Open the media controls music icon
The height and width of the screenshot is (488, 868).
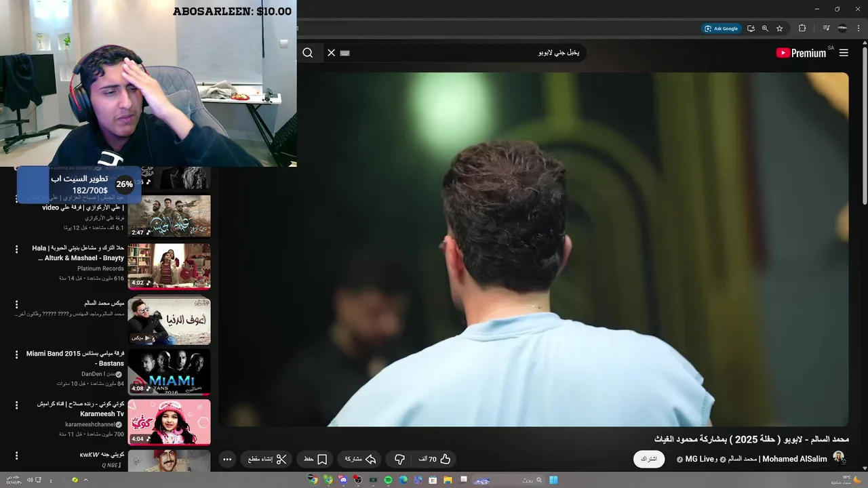tap(826, 28)
